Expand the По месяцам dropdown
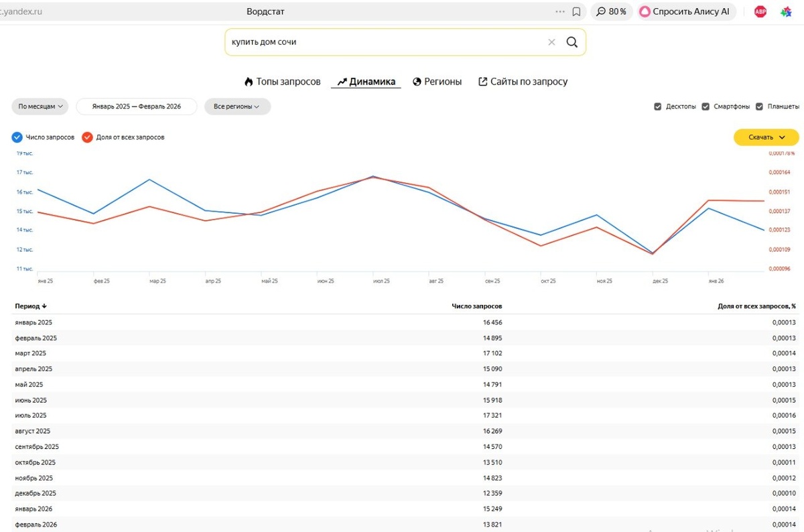 coord(40,107)
